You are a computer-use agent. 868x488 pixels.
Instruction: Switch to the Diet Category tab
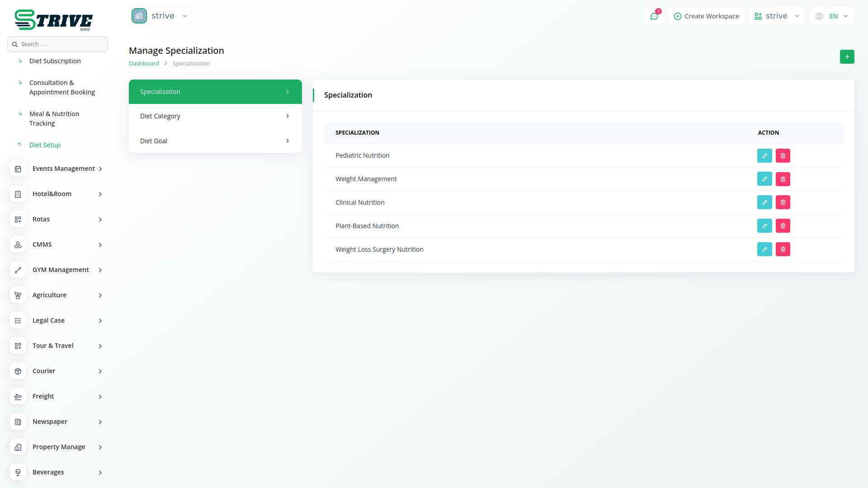[215, 116]
